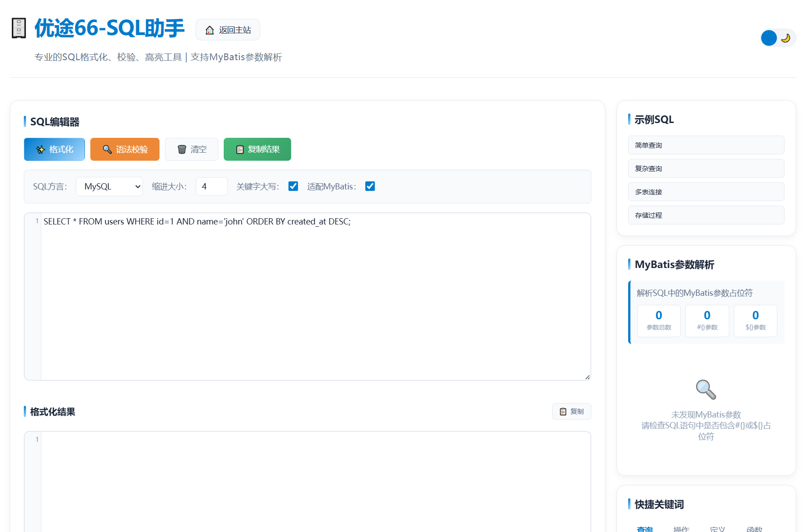Screen dimensions: 807x532
Task: Click into the SQL editor text area
Action: point(315,296)
